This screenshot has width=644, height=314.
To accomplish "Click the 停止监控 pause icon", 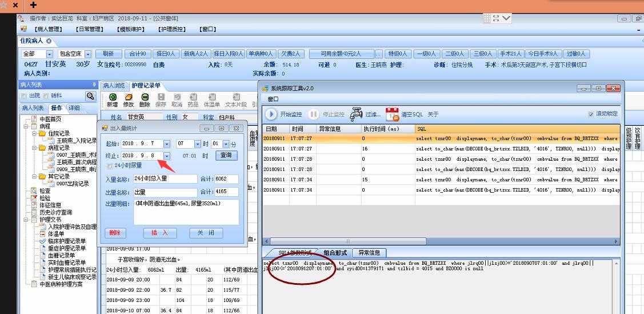I will (x=313, y=114).
